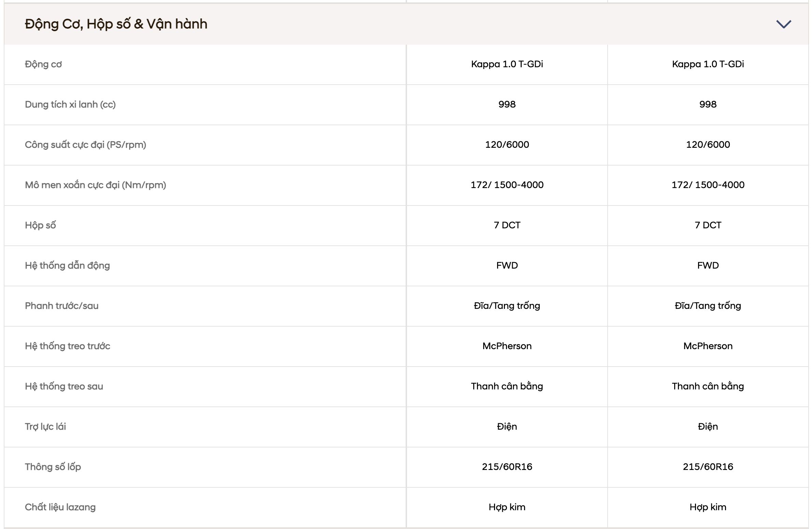The image size is (812, 529).
Task: Click the Hệ thống treo trước label
Action: (68, 346)
